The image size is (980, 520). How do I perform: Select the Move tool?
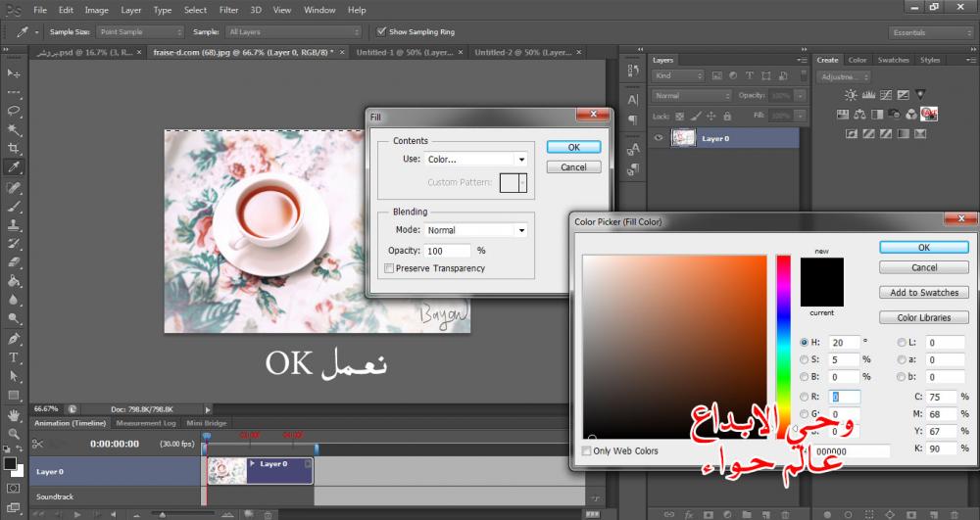[14, 73]
